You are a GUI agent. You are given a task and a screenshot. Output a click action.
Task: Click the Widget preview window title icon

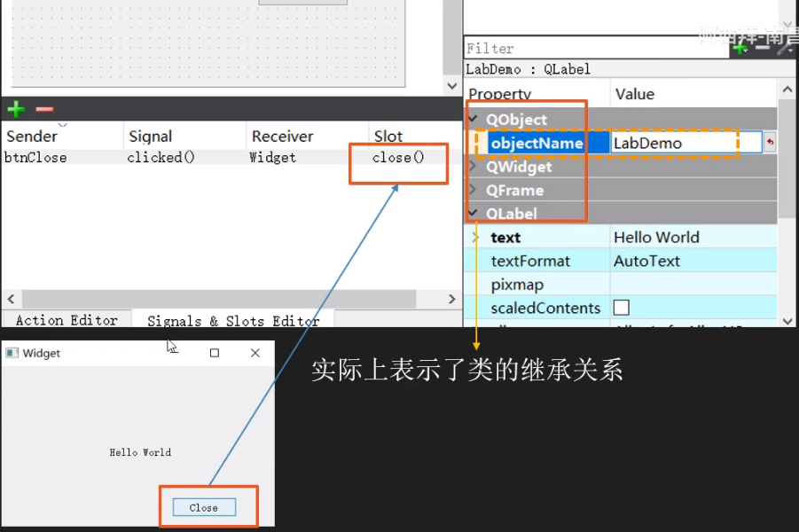click(x=12, y=353)
